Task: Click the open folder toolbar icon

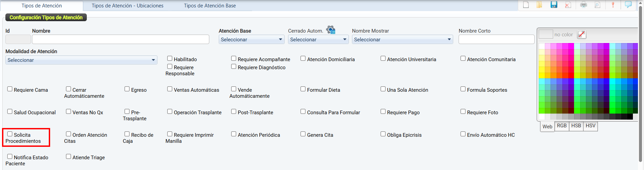Action: click(539, 5)
